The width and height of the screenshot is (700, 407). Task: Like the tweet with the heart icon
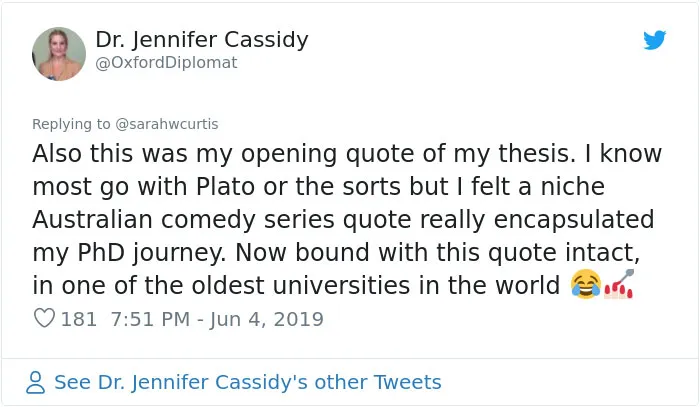pyautogui.click(x=44, y=318)
